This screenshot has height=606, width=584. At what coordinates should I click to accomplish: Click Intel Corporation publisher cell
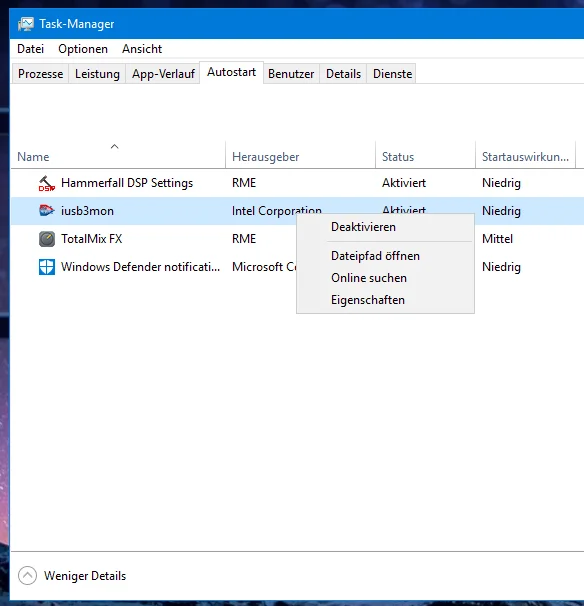click(x=277, y=211)
